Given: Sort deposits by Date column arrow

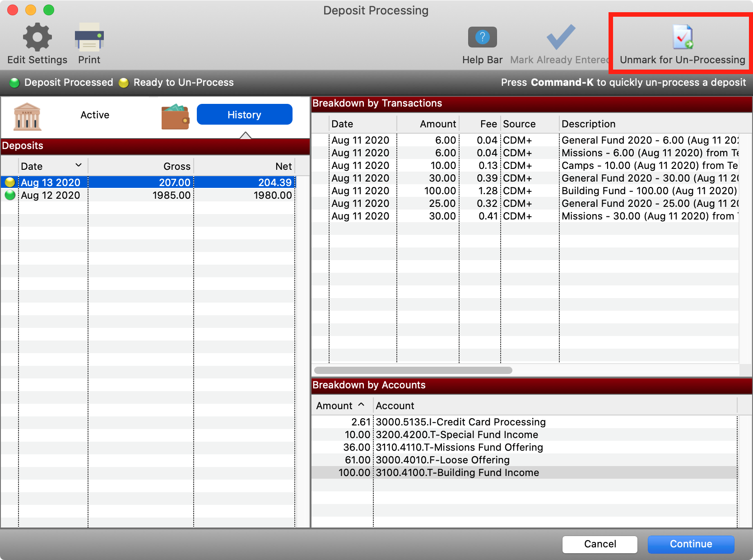Looking at the screenshot, I should point(79,166).
